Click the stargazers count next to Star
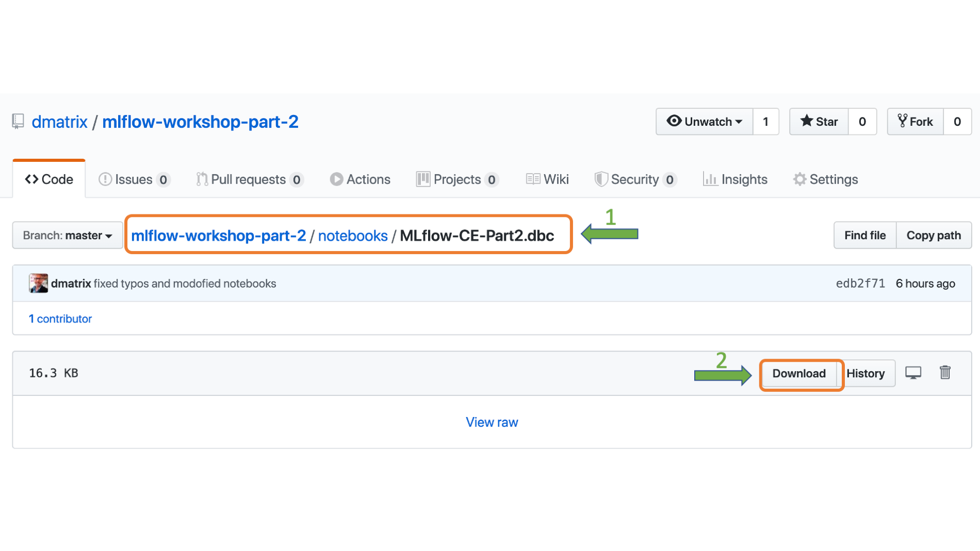 coord(862,122)
